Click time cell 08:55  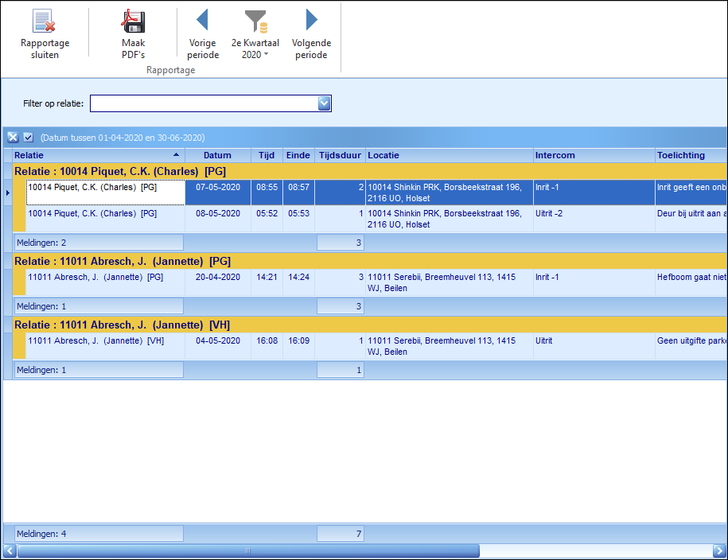[x=267, y=192]
